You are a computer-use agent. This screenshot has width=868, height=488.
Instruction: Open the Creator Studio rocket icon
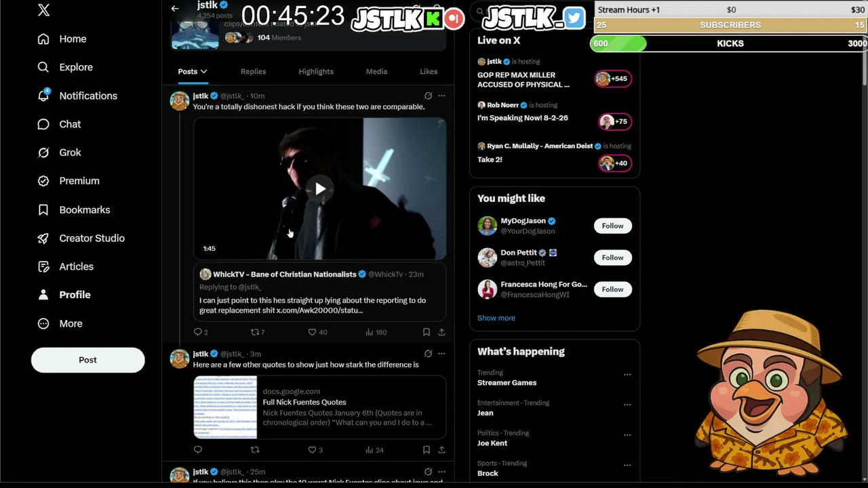pos(43,239)
